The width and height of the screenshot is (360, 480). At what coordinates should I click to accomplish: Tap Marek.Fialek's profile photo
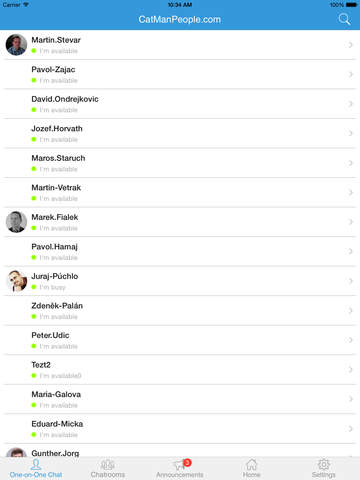point(16,222)
